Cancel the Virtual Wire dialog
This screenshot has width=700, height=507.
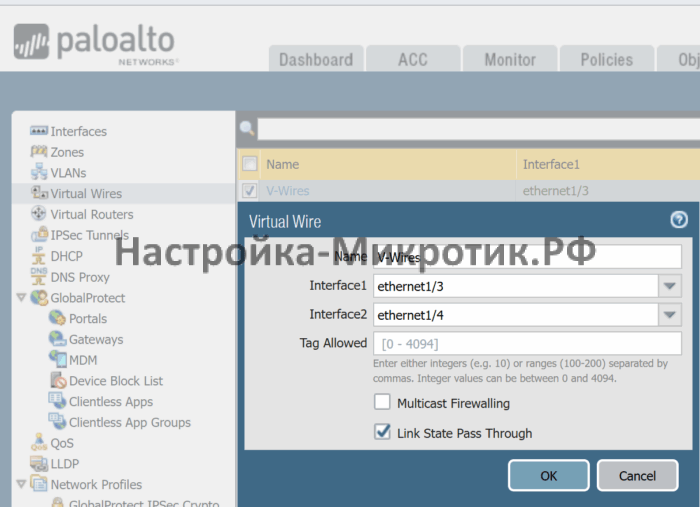(638, 475)
